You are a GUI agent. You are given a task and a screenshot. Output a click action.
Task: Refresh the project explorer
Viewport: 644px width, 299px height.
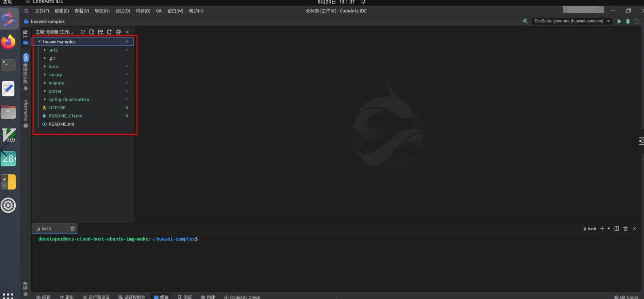109,32
